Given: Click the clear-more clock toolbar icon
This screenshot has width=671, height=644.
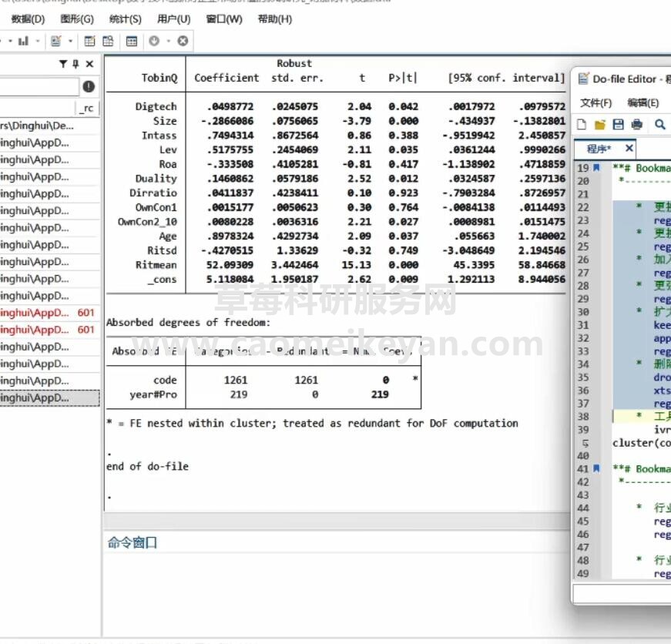Looking at the screenshot, I should 154,41.
